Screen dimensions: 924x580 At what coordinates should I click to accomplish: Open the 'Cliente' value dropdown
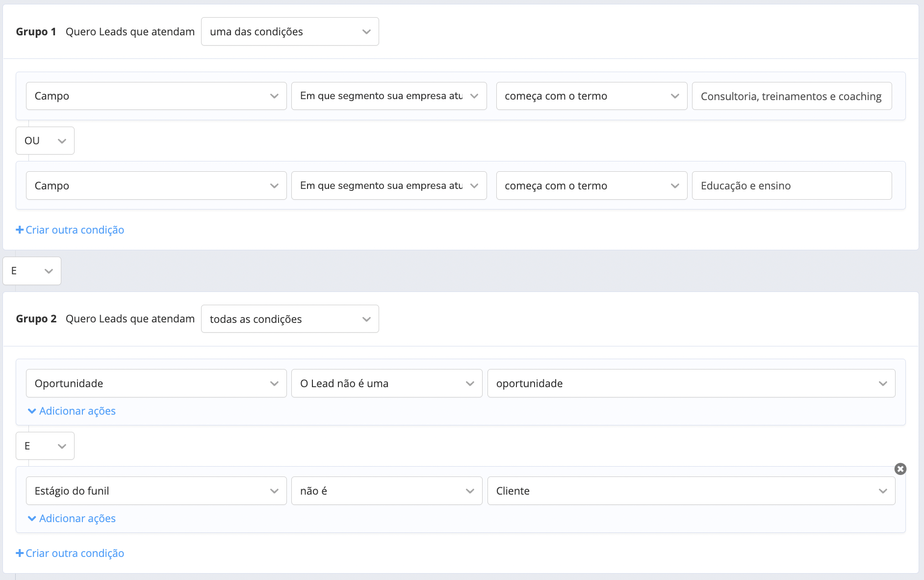tap(691, 491)
